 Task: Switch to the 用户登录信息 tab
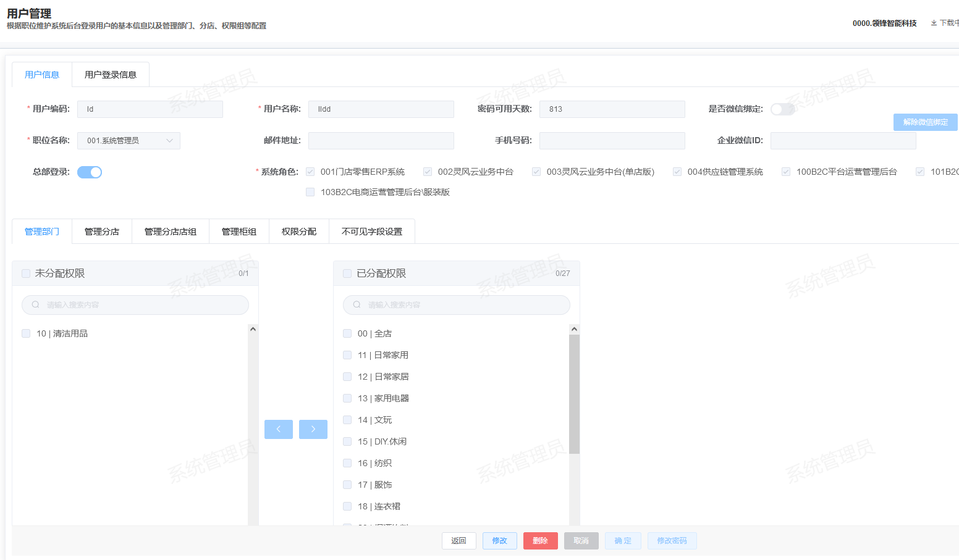click(111, 75)
